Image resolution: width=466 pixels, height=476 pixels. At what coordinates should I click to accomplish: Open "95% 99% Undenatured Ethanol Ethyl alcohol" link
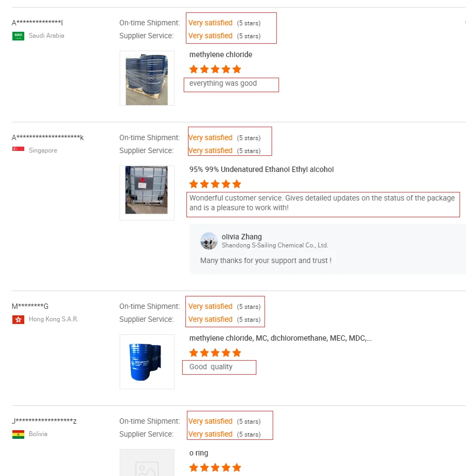tap(261, 170)
